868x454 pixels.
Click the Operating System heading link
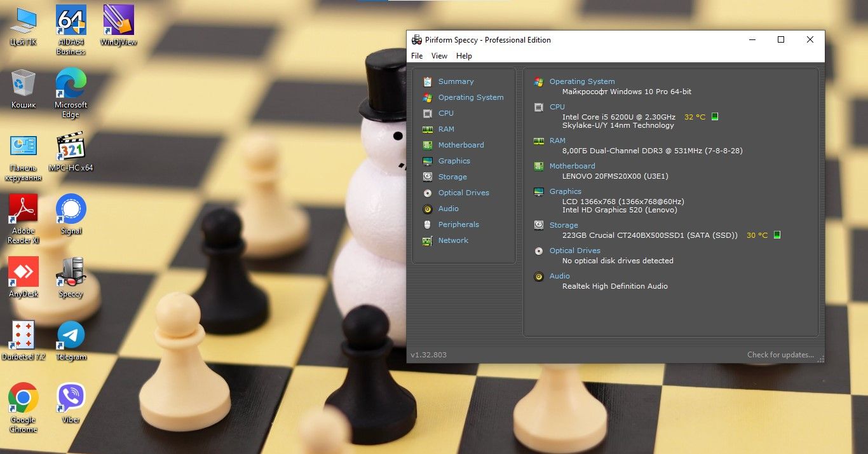(x=582, y=81)
